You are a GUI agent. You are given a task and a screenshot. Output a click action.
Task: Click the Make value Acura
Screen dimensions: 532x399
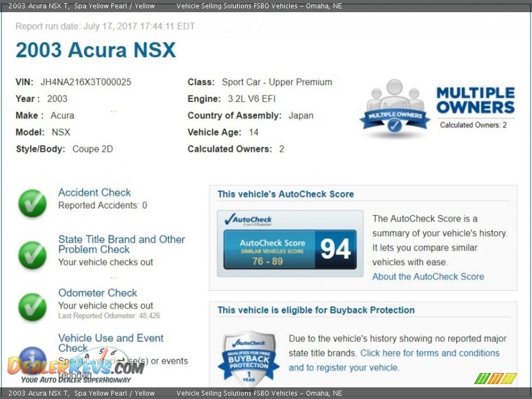pos(63,115)
